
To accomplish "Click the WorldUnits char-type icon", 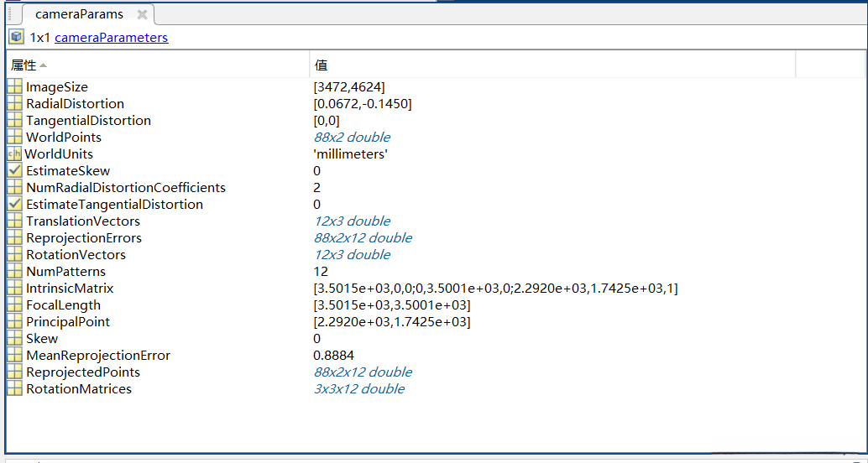I will [x=14, y=154].
